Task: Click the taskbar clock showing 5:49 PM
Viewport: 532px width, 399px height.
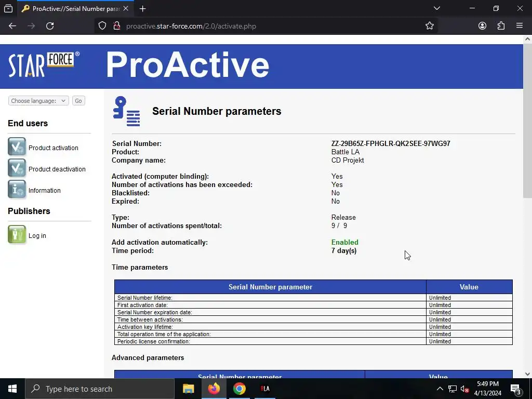Action: 487,389
